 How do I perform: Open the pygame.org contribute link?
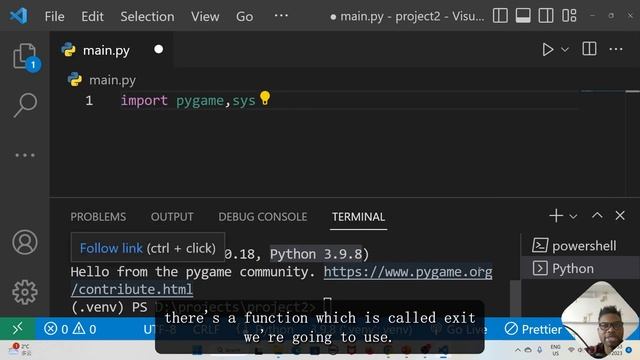[408, 272]
